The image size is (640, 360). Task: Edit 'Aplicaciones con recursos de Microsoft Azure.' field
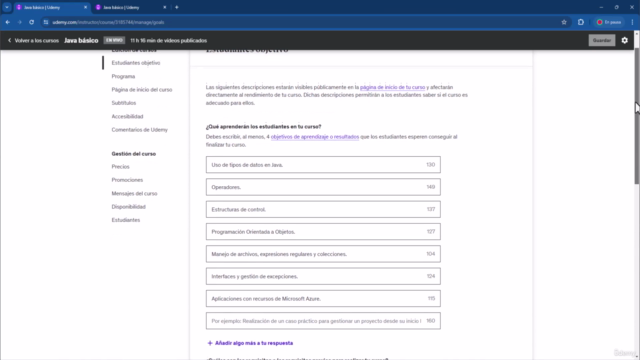tap(323, 298)
